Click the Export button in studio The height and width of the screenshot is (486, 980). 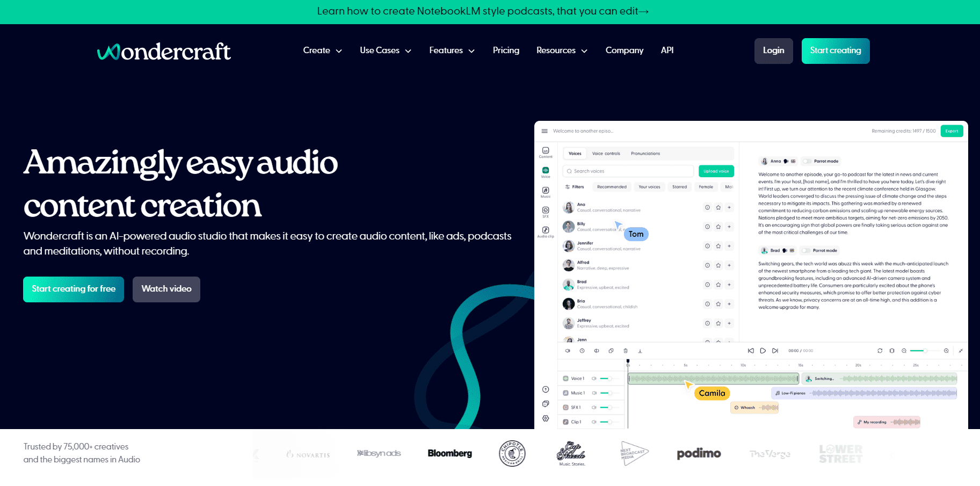(952, 131)
